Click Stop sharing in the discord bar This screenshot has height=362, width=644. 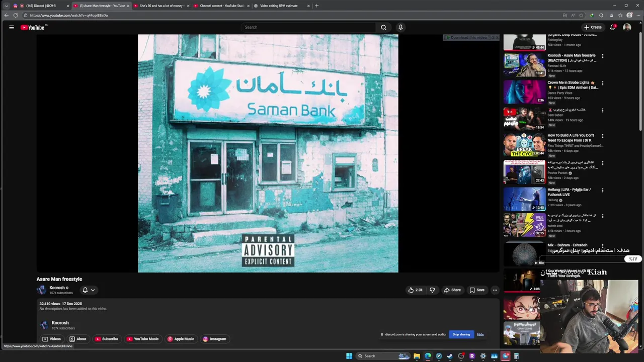coord(461,334)
